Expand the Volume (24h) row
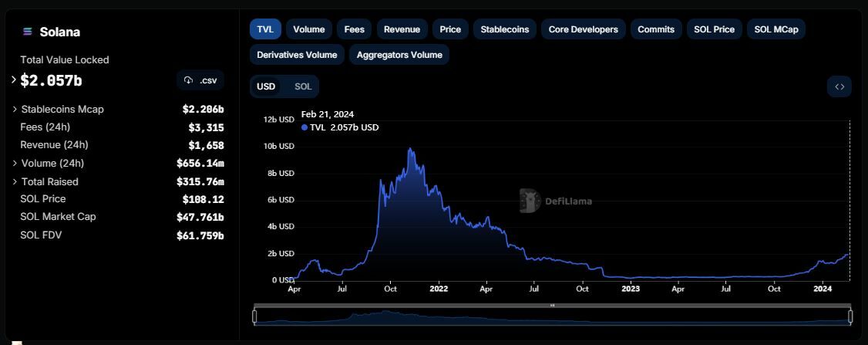The width and height of the screenshot is (868, 345). pyautogui.click(x=15, y=163)
